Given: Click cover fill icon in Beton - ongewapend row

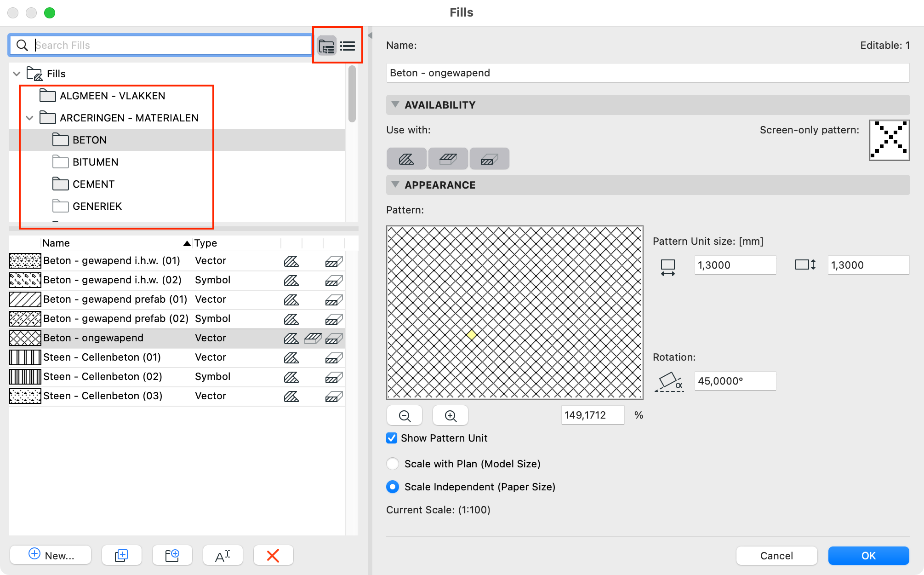Looking at the screenshot, I should 313,338.
